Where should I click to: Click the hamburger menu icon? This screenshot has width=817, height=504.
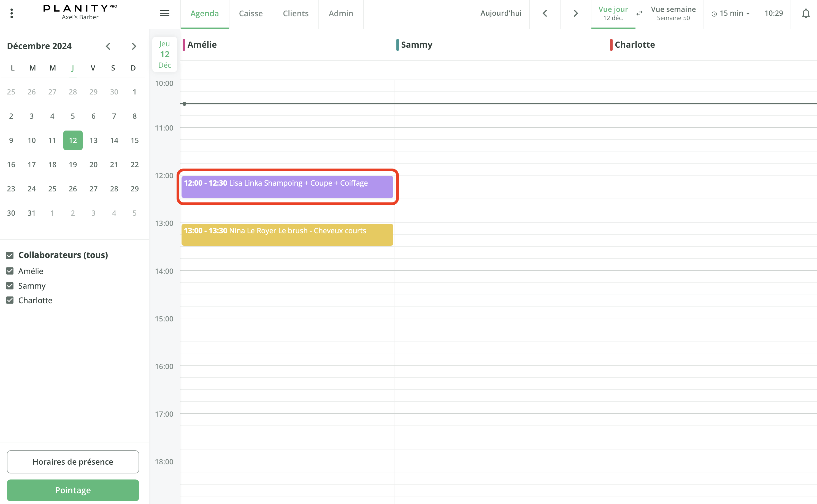point(165,13)
